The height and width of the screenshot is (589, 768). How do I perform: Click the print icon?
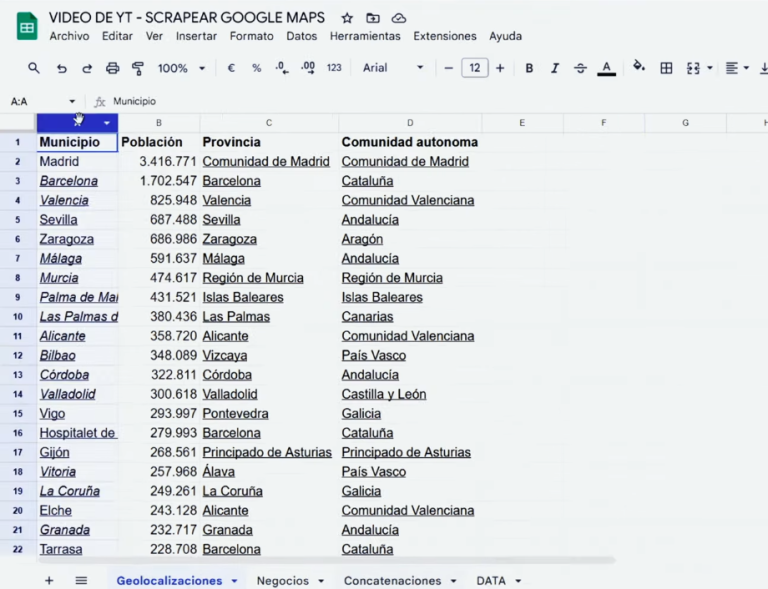tap(112, 68)
